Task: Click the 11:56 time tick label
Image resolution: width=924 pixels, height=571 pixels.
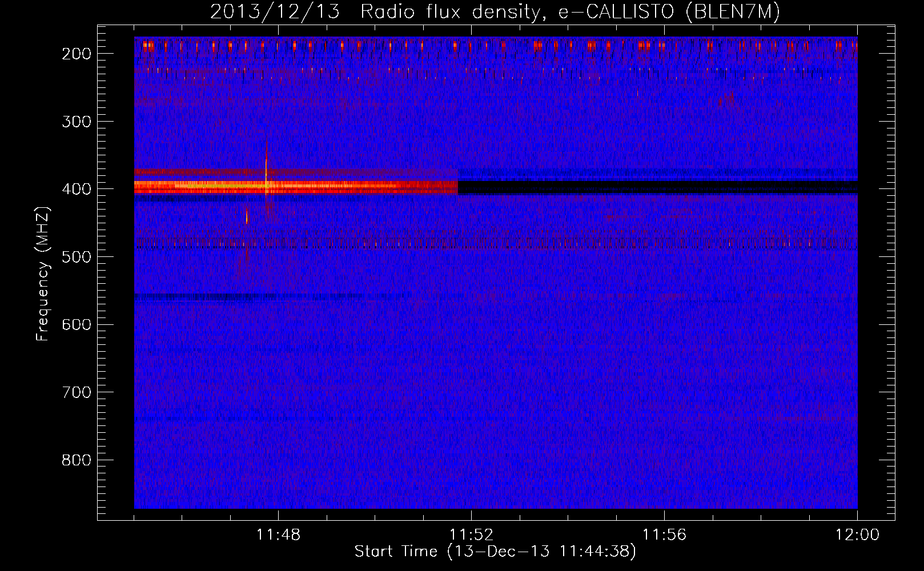Action: (664, 534)
